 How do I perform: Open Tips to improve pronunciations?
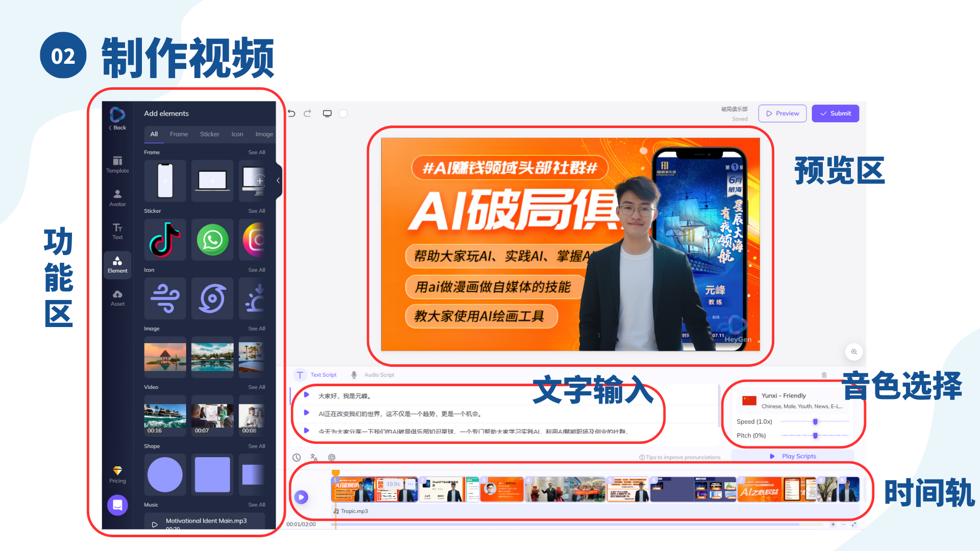680,458
